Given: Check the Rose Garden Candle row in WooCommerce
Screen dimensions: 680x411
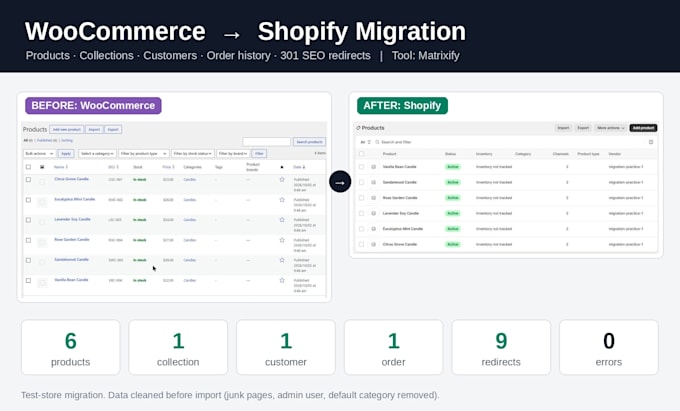Looking at the screenshot, I should pyautogui.click(x=28, y=240).
